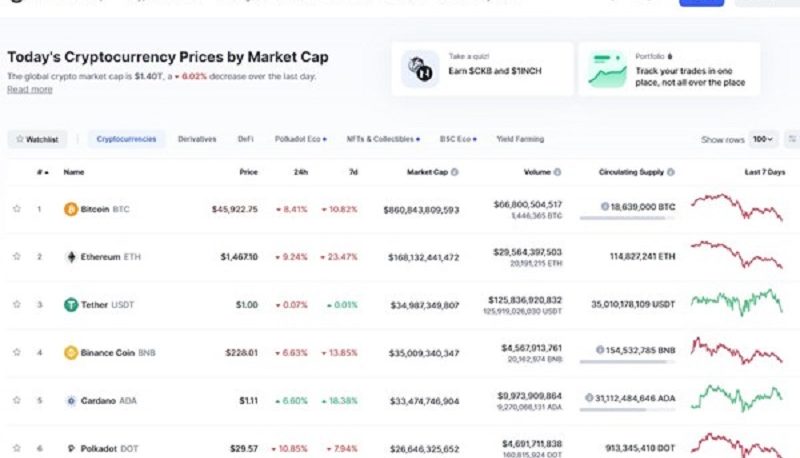This screenshot has width=800, height=458.
Task: Open the Earn $CKB and $1INCH card
Action: click(482, 69)
